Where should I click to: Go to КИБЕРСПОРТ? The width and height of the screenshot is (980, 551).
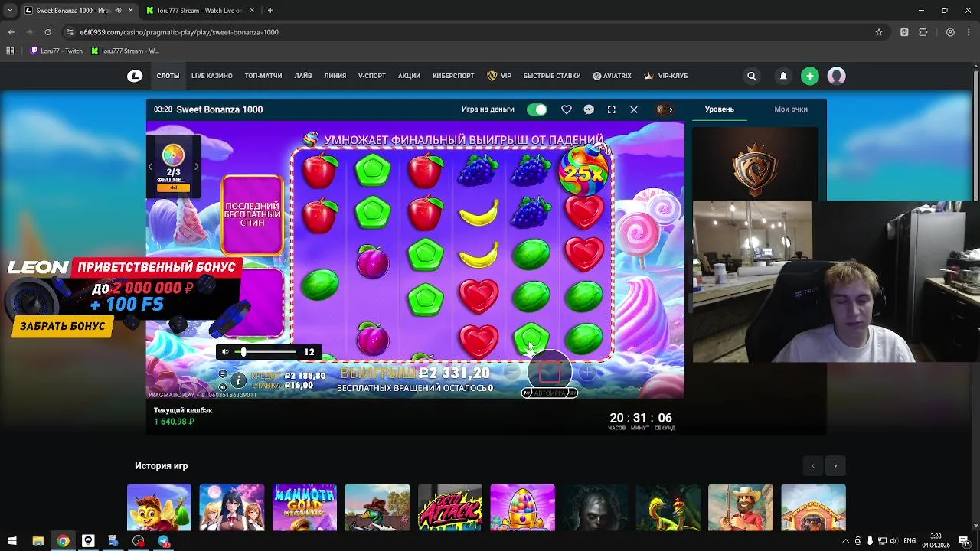coord(453,76)
